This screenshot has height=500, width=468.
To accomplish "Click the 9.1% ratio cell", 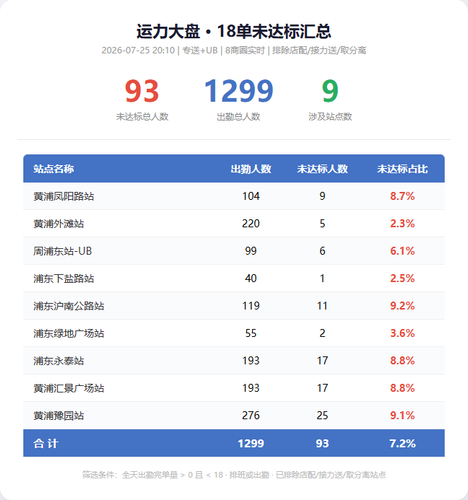I will click(402, 415).
